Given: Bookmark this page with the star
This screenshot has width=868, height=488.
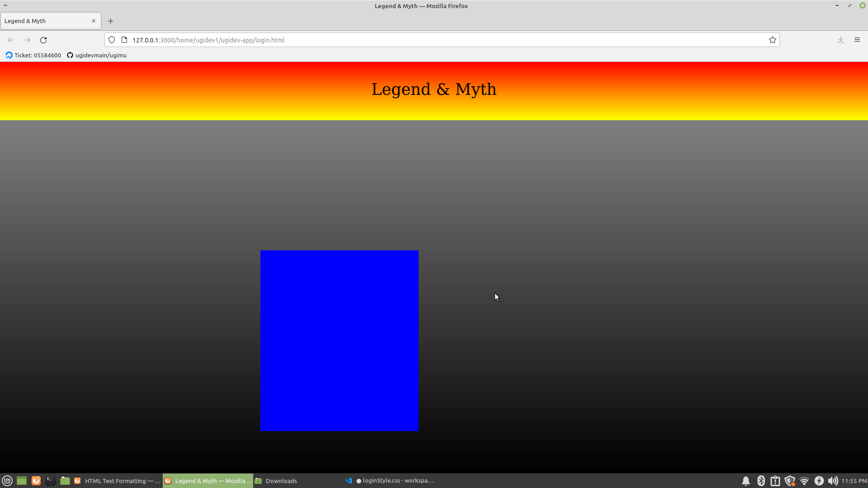Looking at the screenshot, I should 773,40.
